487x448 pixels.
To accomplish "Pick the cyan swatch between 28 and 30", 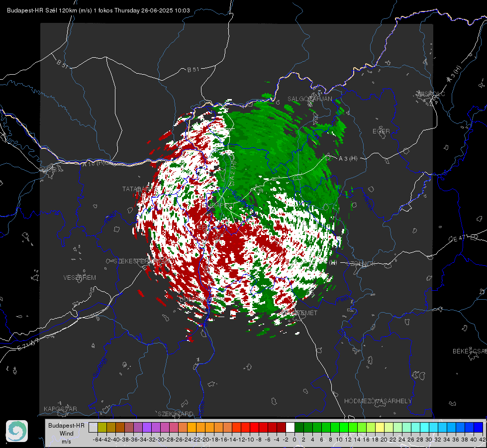I will tap(424, 428).
